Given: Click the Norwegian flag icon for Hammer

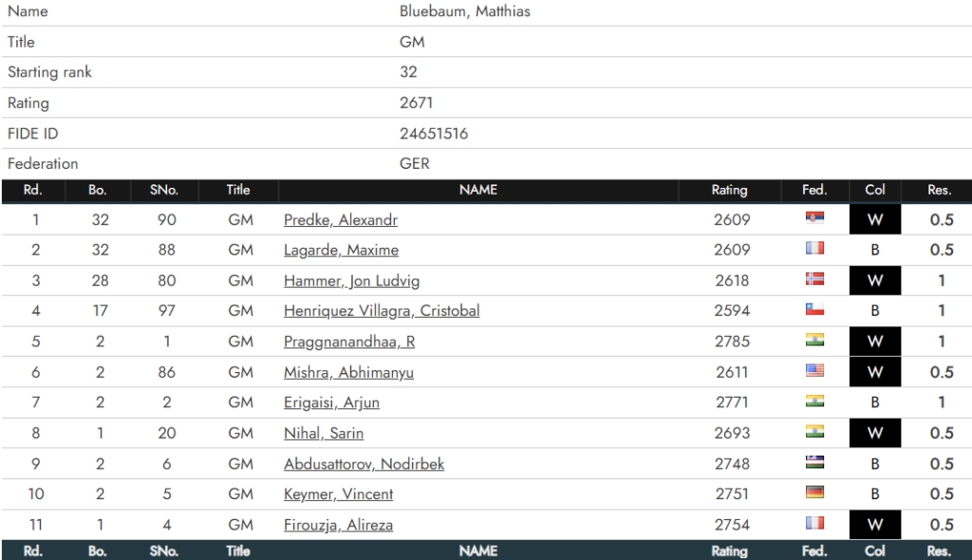Looking at the screenshot, I should click(x=813, y=280).
